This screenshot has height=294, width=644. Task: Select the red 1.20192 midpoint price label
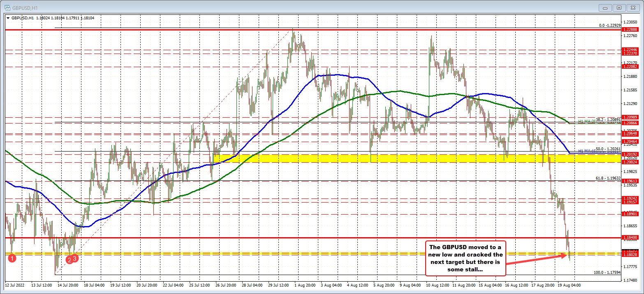pyautogui.click(x=630, y=154)
